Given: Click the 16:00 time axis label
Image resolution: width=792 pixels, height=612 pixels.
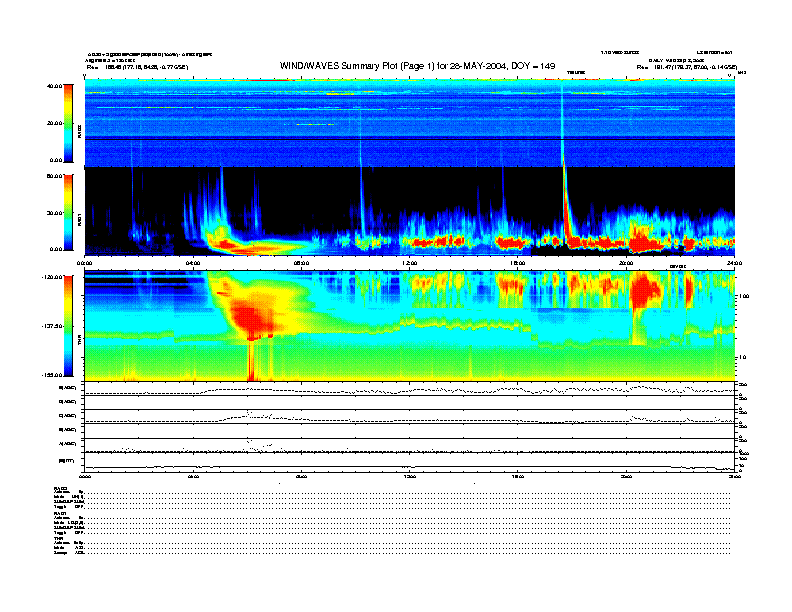Looking at the screenshot, I should point(517,262).
